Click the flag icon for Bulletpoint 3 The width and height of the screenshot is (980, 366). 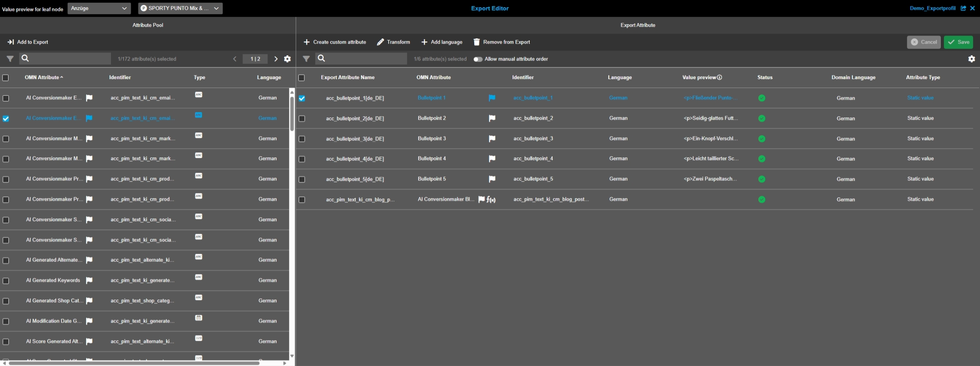(x=492, y=139)
